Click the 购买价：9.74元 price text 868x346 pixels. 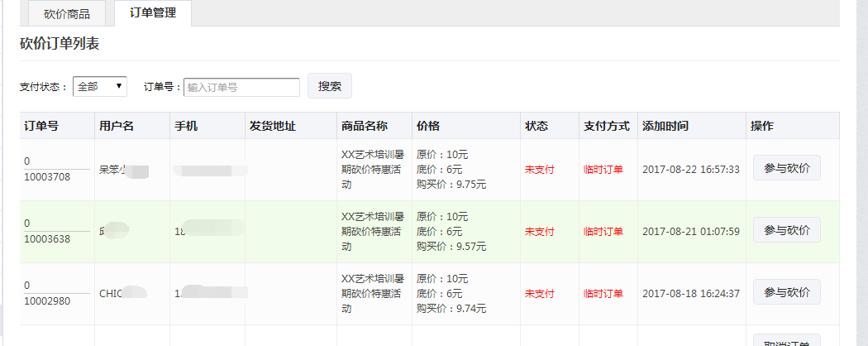[x=451, y=309]
